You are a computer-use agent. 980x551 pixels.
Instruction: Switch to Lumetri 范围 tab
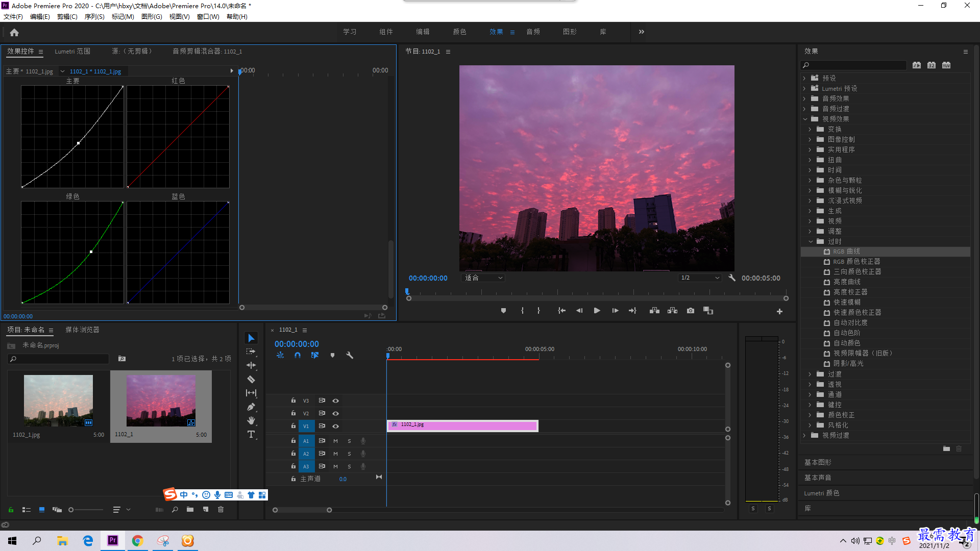[x=72, y=51]
